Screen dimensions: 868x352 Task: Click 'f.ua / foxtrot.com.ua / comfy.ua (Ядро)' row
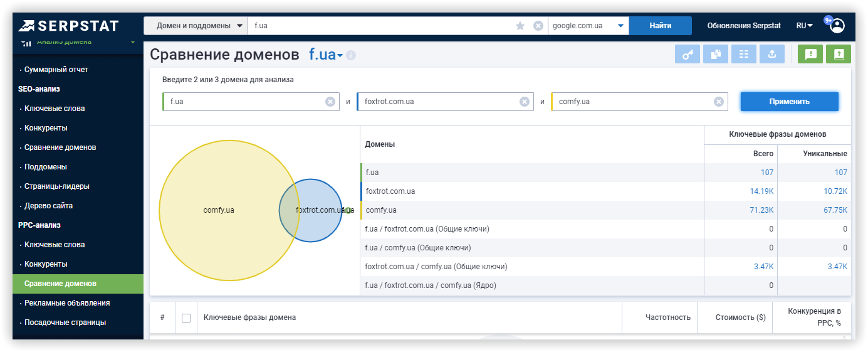coord(605,285)
